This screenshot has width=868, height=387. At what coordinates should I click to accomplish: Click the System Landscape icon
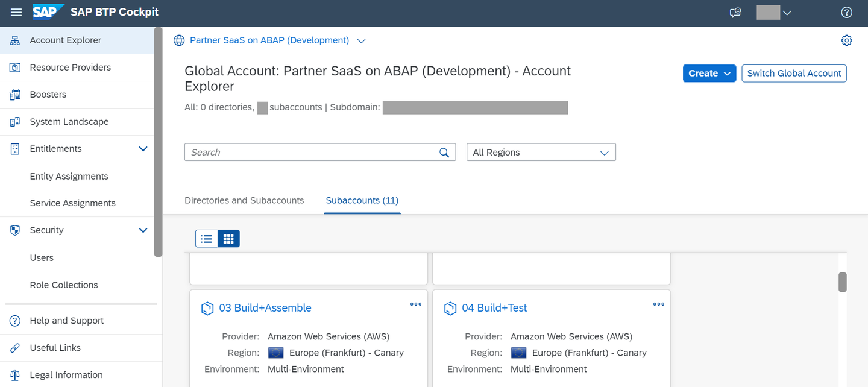click(16, 122)
